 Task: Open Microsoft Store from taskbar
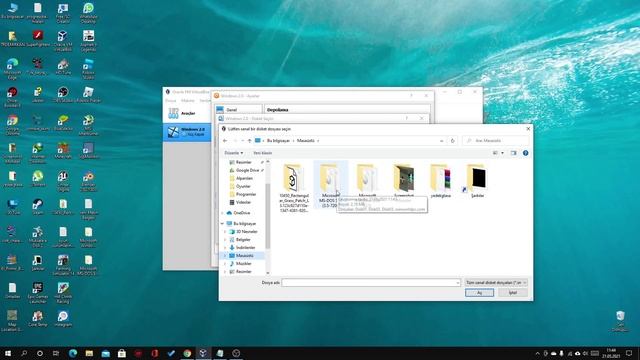(x=122, y=353)
